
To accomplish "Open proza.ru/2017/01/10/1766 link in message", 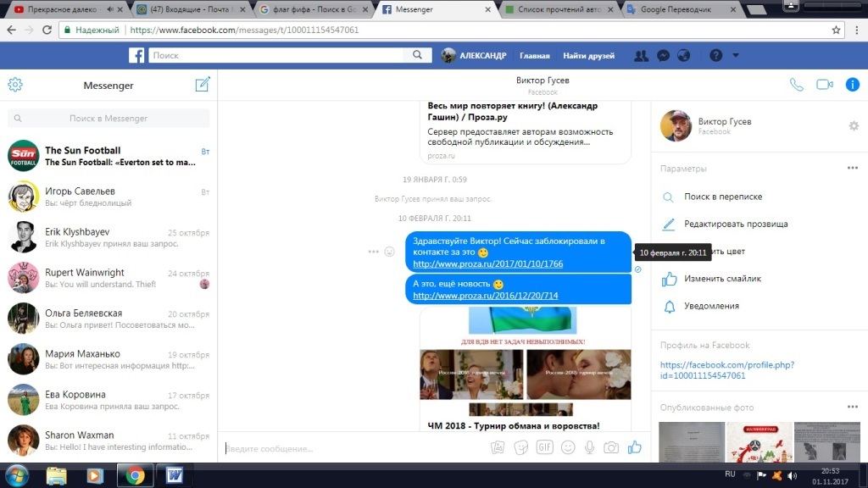I will [487, 264].
